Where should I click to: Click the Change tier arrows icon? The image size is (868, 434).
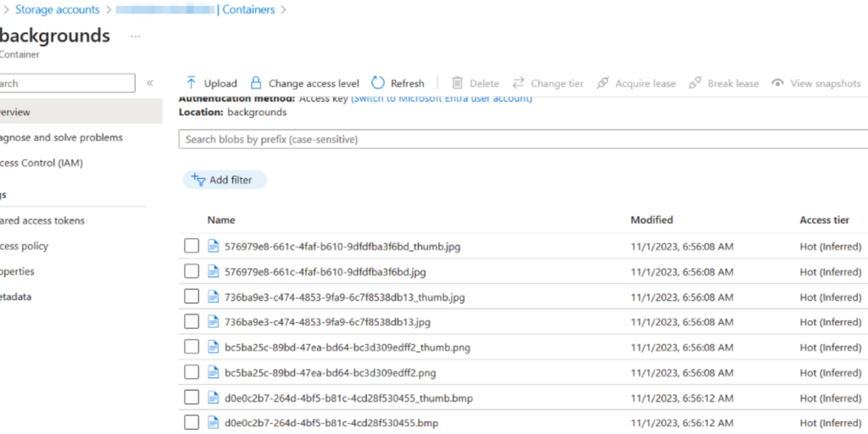coord(518,83)
